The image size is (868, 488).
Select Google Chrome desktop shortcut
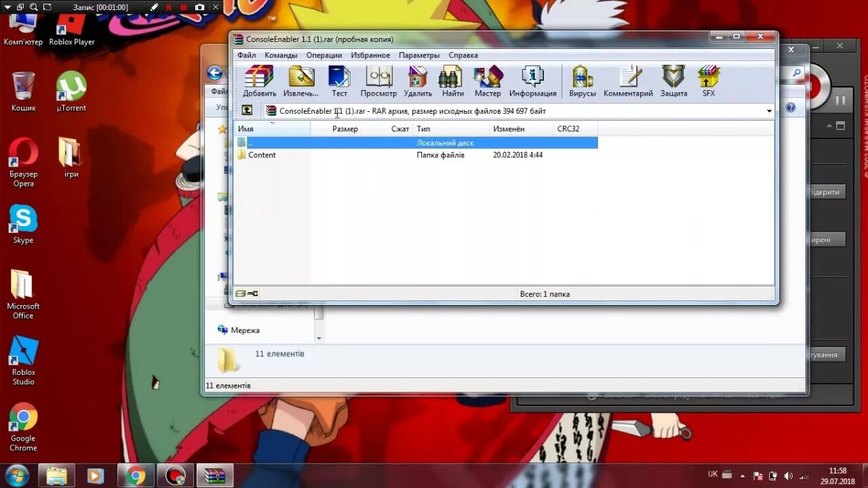23,427
